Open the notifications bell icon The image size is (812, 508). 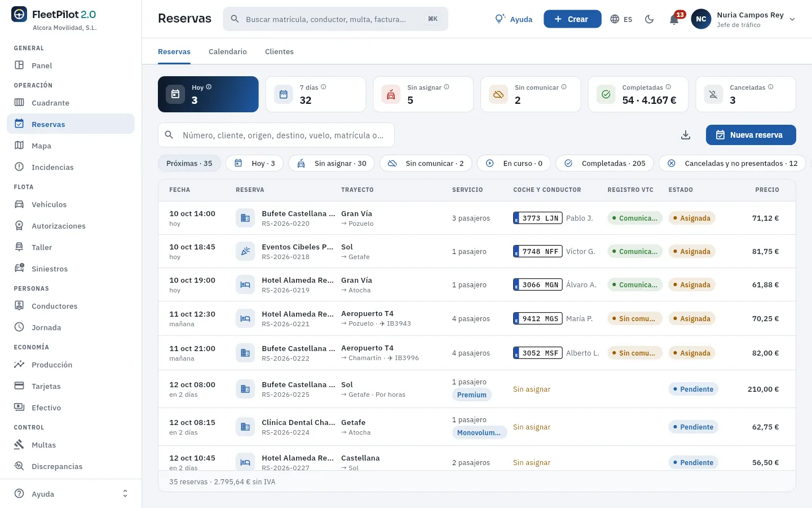coord(674,19)
